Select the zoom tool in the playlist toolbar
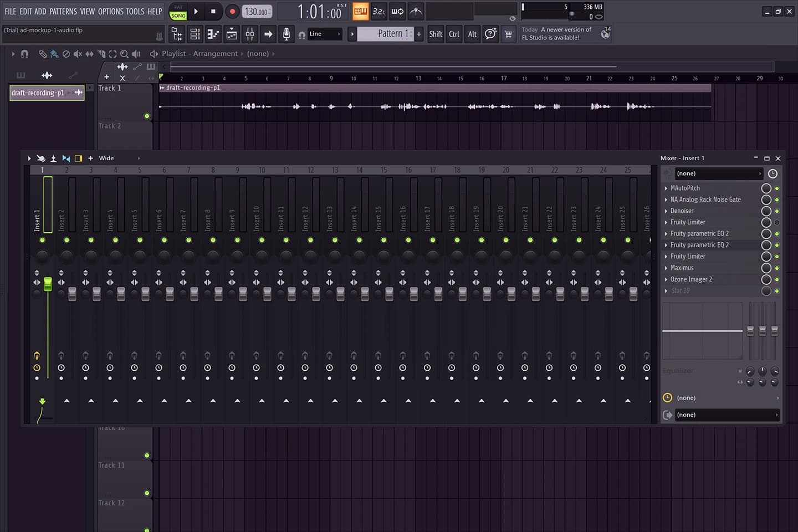This screenshot has height=532, width=798. point(124,54)
